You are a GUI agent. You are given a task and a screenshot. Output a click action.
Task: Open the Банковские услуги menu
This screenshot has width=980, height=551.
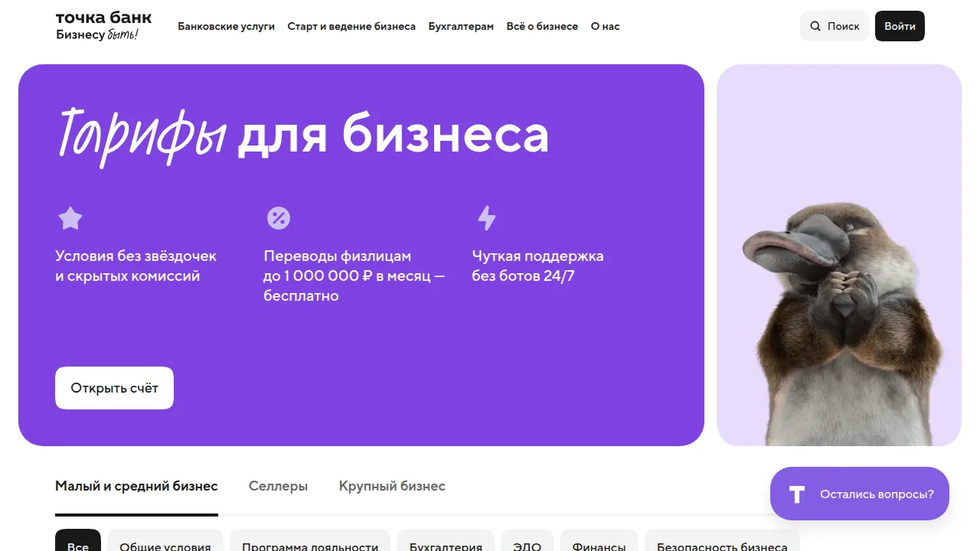click(x=226, y=26)
